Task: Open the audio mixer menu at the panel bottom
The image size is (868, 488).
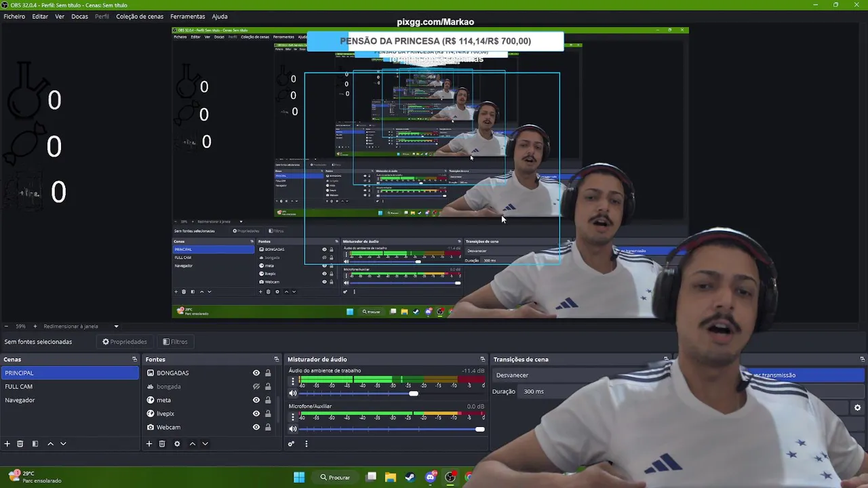Action: tap(306, 444)
